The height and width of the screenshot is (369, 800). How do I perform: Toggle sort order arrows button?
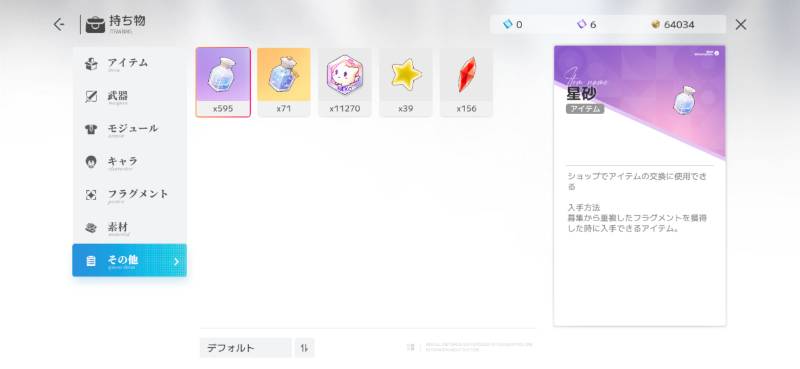305,348
